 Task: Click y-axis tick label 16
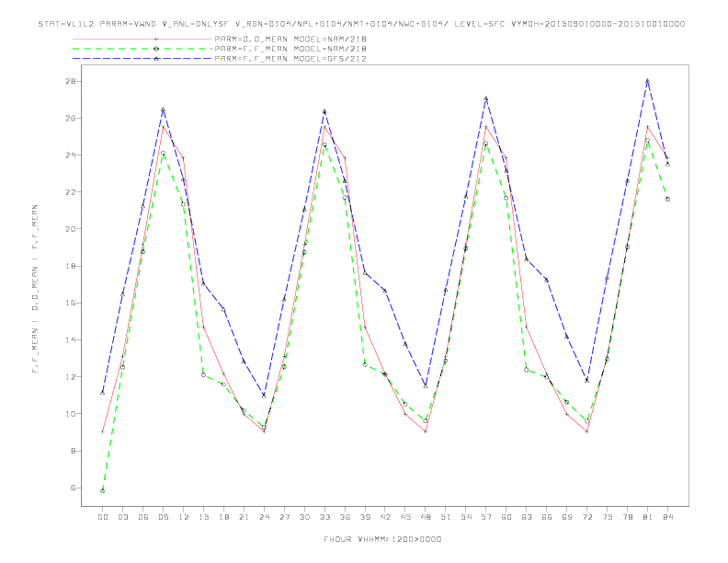tap(71, 303)
